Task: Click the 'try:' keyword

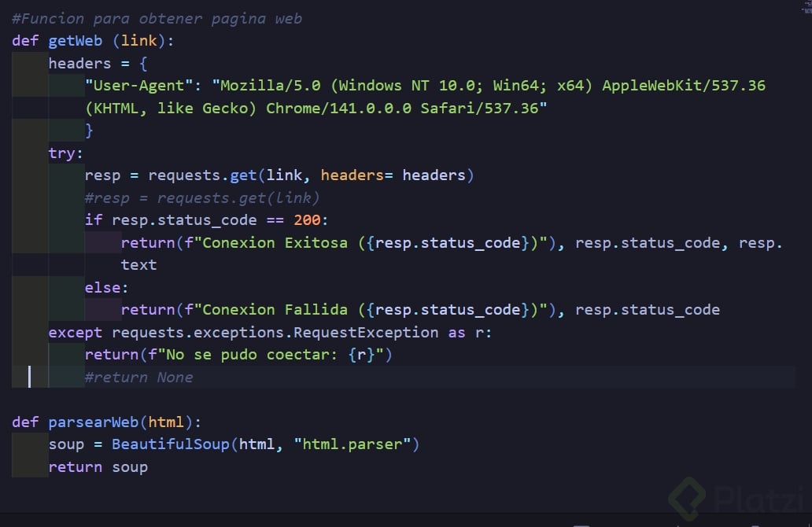Action: (x=66, y=153)
